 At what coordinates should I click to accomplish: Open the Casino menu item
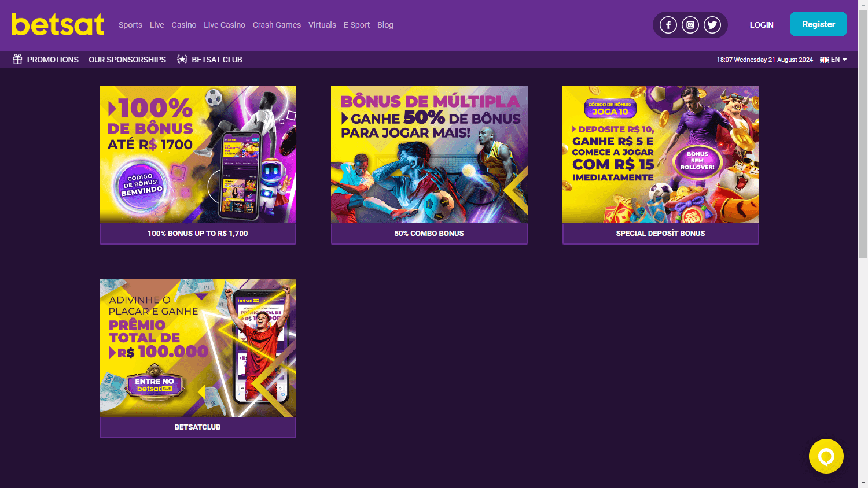(184, 25)
